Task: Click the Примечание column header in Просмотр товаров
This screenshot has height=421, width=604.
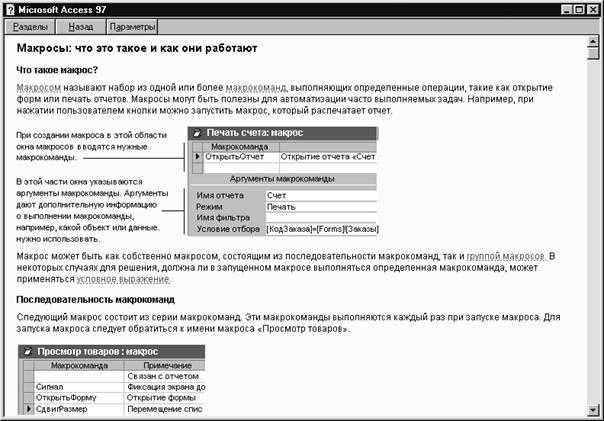Action: (167, 366)
